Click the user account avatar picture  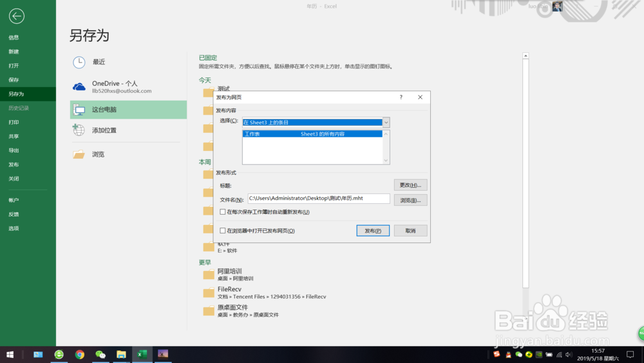[x=557, y=6]
